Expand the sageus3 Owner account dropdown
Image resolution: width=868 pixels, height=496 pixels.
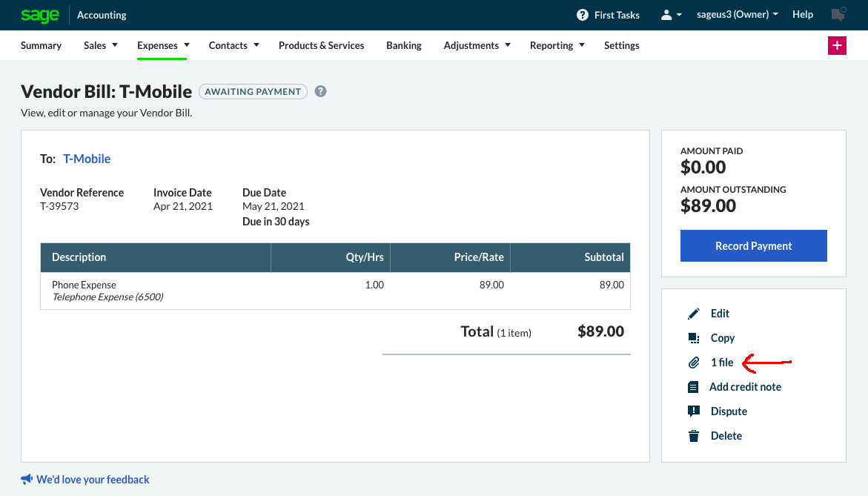click(737, 14)
